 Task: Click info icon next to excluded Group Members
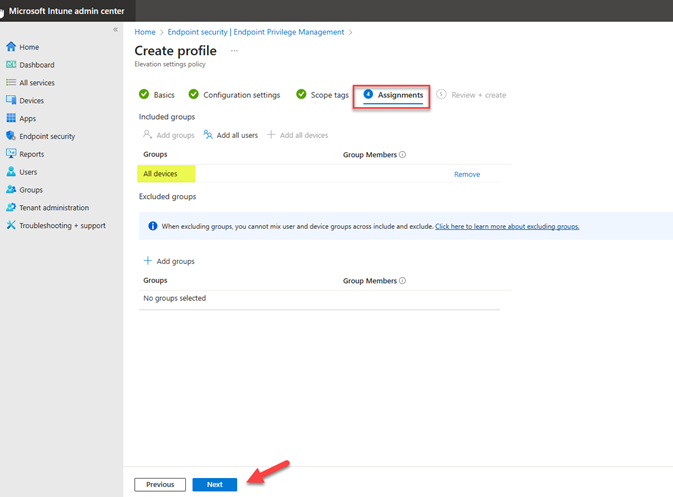pyautogui.click(x=402, y=281)
